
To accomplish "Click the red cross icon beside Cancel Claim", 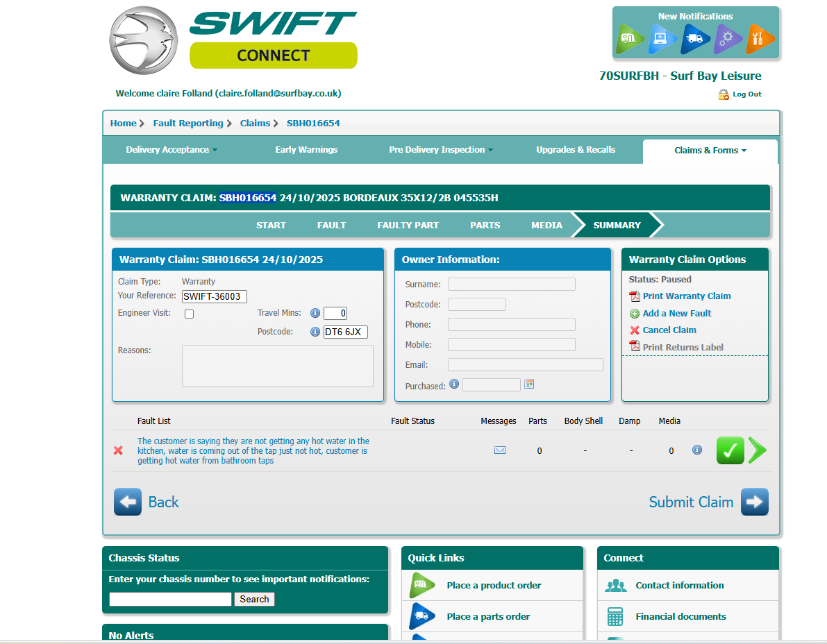I will pos(635,330).
